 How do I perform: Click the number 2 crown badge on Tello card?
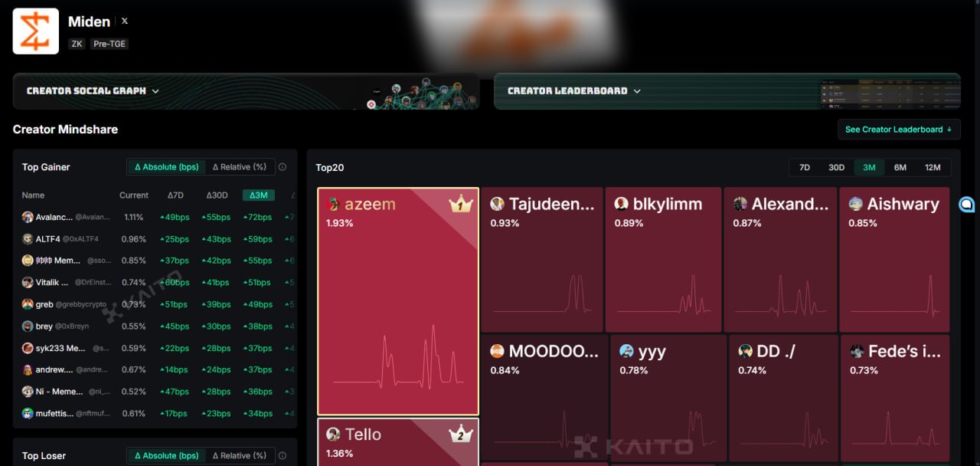click(x=461, y=435)
